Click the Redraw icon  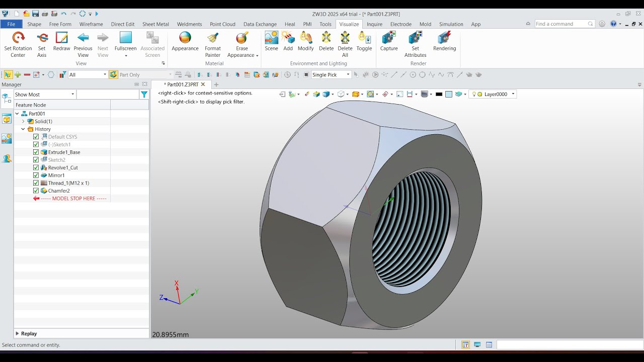(x=61, y=41)
